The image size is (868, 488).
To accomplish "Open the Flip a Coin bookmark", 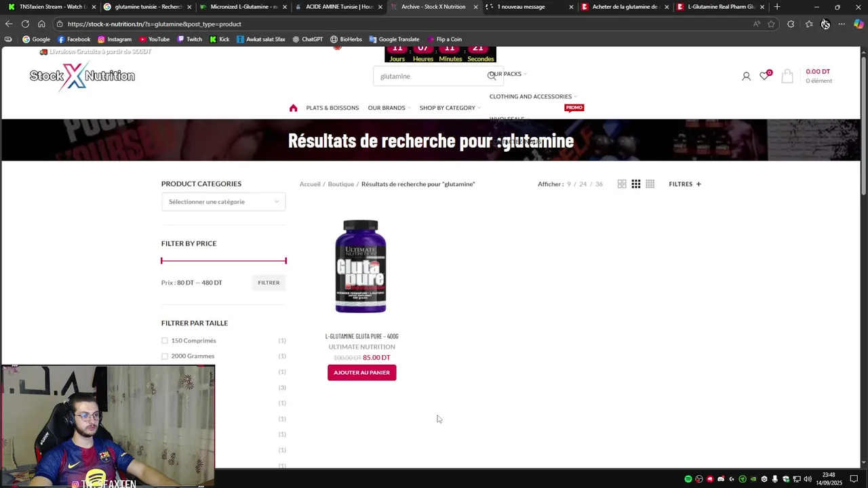I will 444,39.
